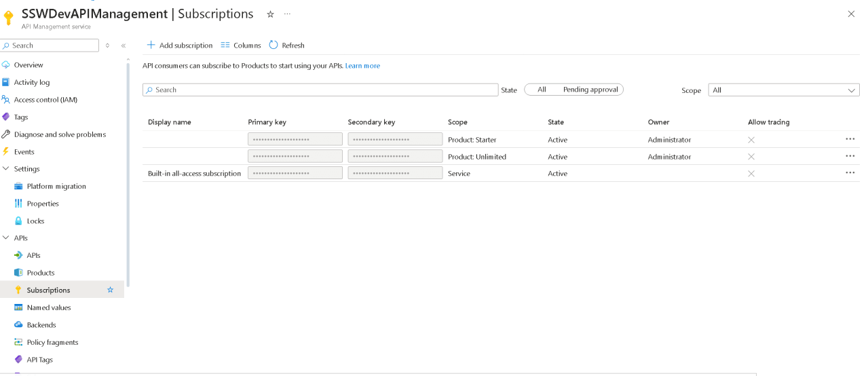The height and width of the screenshot is (376, 868).
Task: Open more options for Product: Unlimited row
Action: (x=850, y=155)
